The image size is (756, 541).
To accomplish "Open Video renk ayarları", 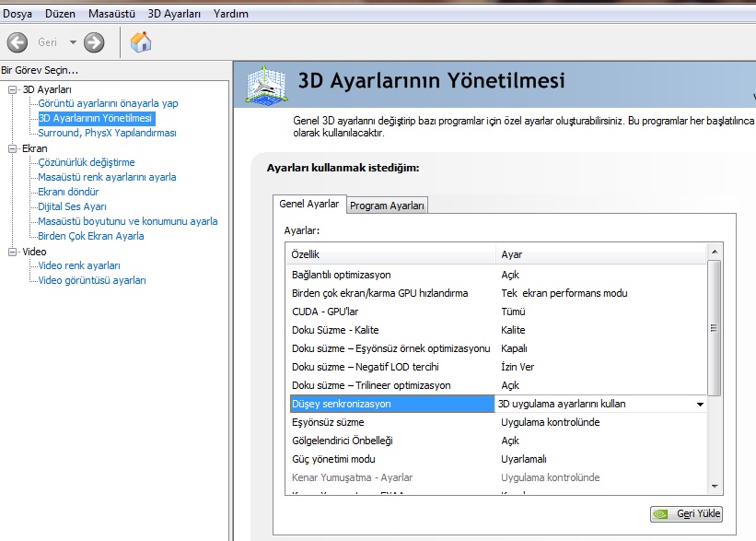I will pyautogui.click(x=79, y=265).
